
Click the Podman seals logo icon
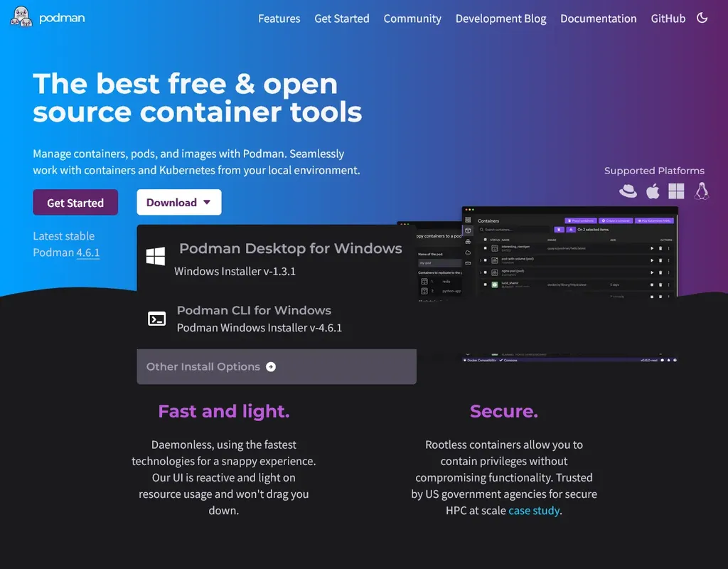(21, 17)
